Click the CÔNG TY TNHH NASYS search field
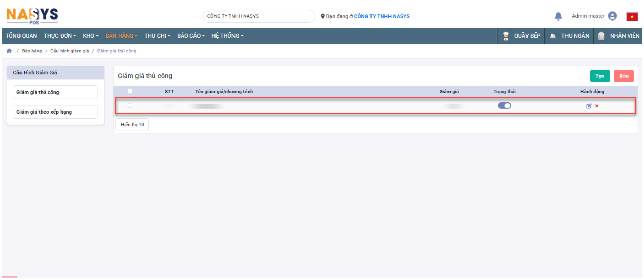This screenshot has height=280, width=644. click(258, 16)
